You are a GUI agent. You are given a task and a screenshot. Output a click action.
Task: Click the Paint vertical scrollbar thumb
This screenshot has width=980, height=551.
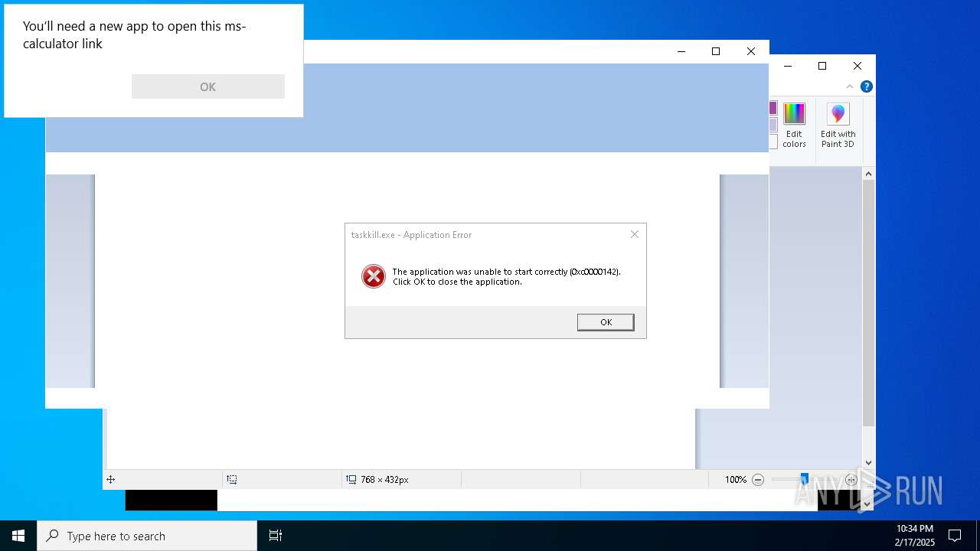[x=868, y=304]
